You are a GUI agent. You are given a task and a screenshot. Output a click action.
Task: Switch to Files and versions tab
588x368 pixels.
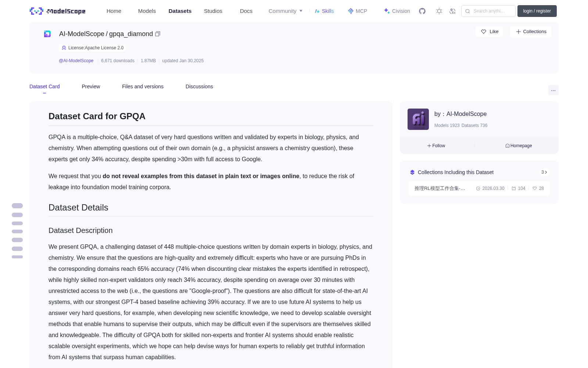pos(143,86)
